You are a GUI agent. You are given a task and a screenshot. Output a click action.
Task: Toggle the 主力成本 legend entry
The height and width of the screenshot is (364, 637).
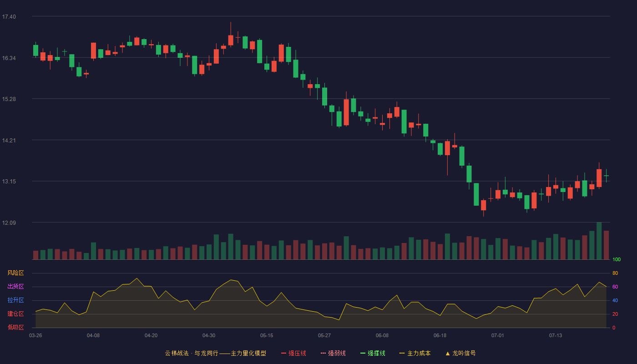415,353
